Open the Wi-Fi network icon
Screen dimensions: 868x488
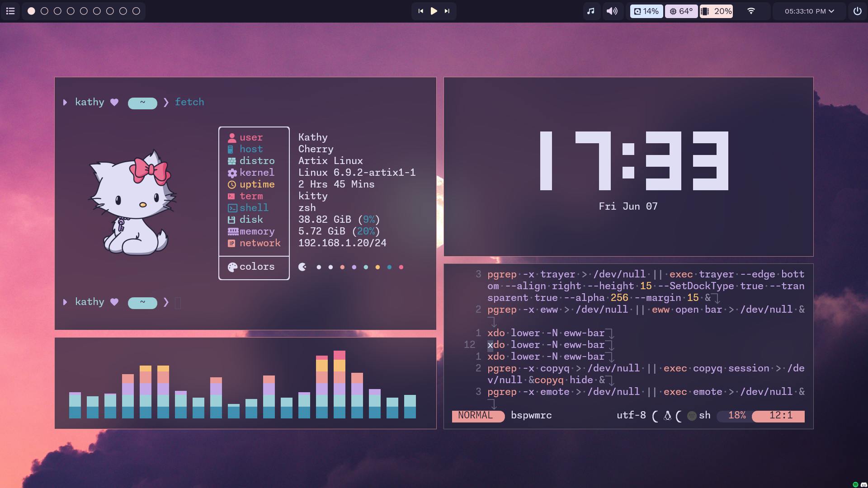(751, 11)
